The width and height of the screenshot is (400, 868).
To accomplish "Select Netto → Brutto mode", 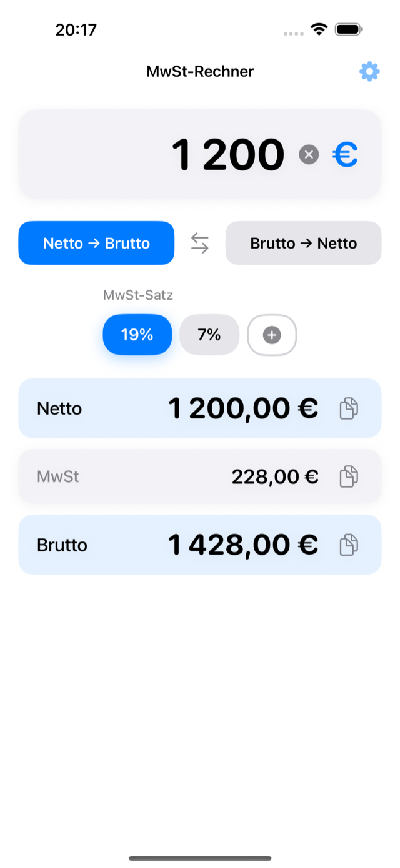I will 96,243.
